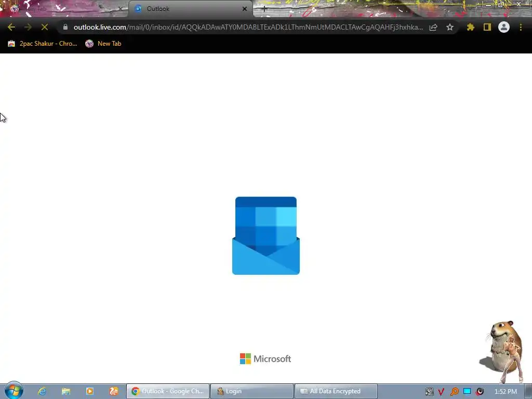This screenshot has height=399, width=532.
Task: Open the Chrome three-dot menu
Action: pos(521,27)
